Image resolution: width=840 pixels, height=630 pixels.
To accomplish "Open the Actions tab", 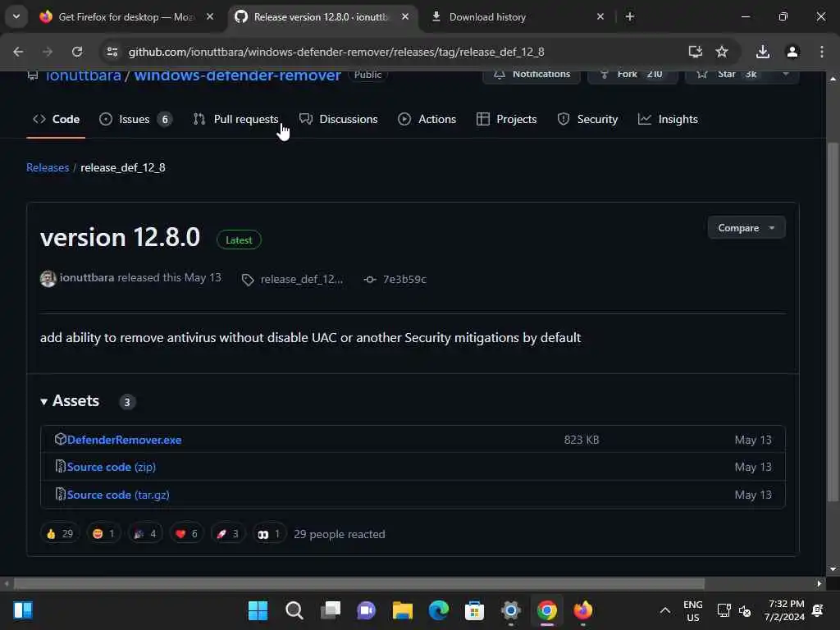I will pos(427,120).
